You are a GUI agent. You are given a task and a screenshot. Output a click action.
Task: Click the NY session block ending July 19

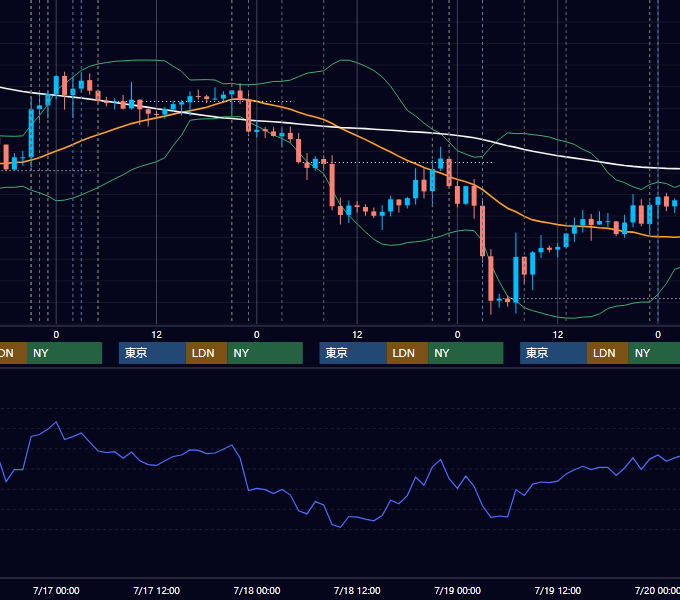tap(654, 353)
